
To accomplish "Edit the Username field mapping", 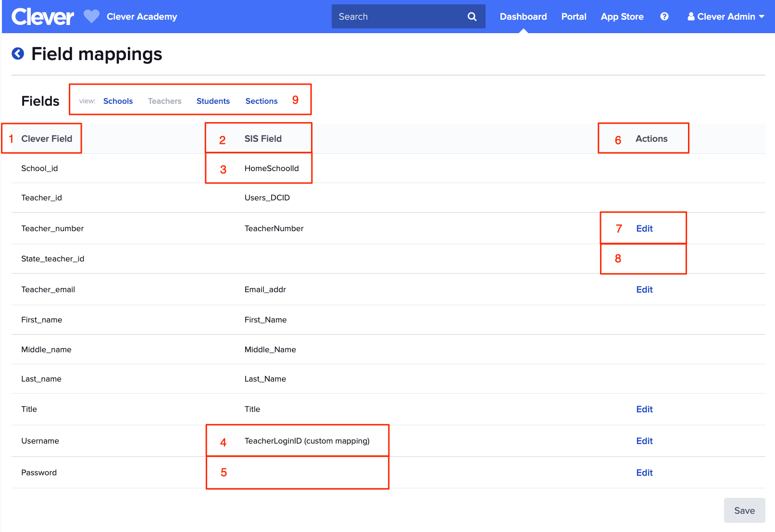I will pyautogui.click(x=644, y=441).
